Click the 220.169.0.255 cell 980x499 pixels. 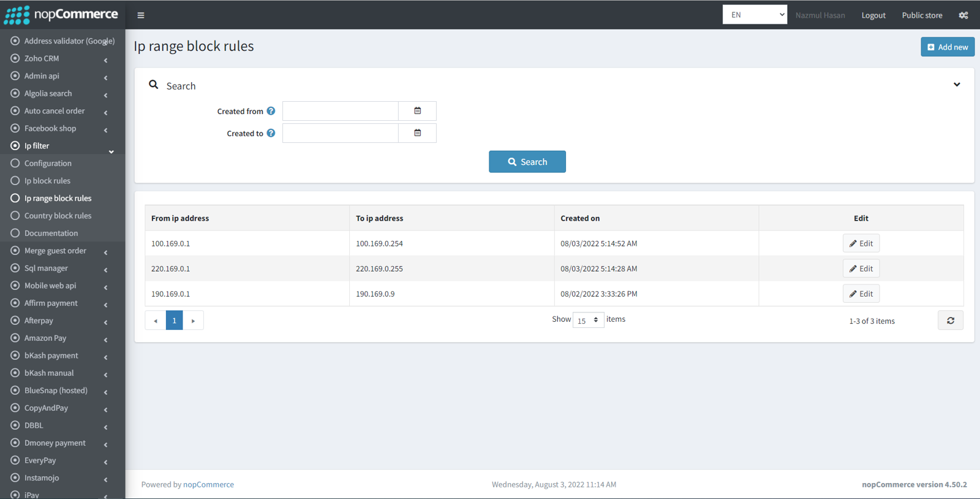tap(451, 269)
